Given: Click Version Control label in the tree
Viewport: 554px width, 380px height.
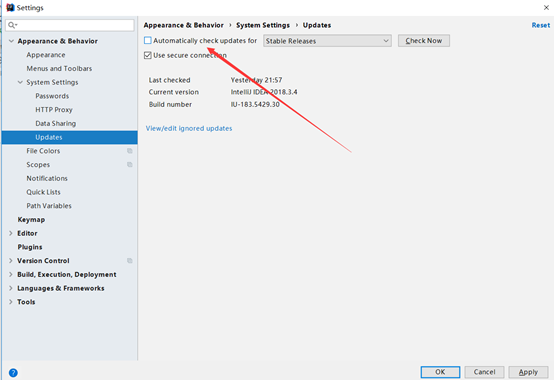Looking at the screenshot, I should [43, 261].
